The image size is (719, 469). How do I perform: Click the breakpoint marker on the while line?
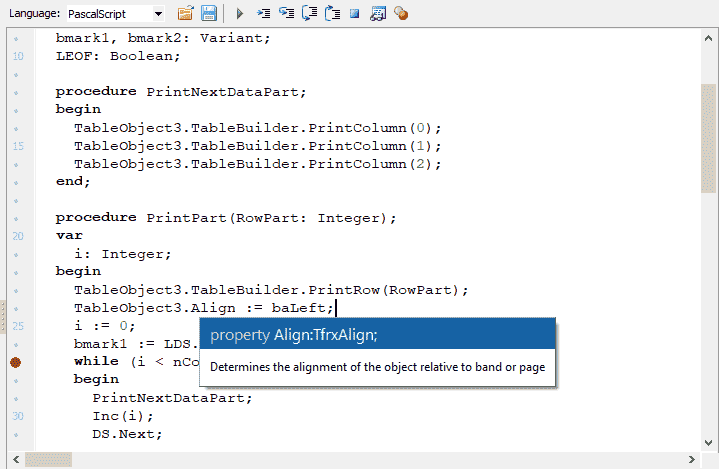(x=16, y=362)
